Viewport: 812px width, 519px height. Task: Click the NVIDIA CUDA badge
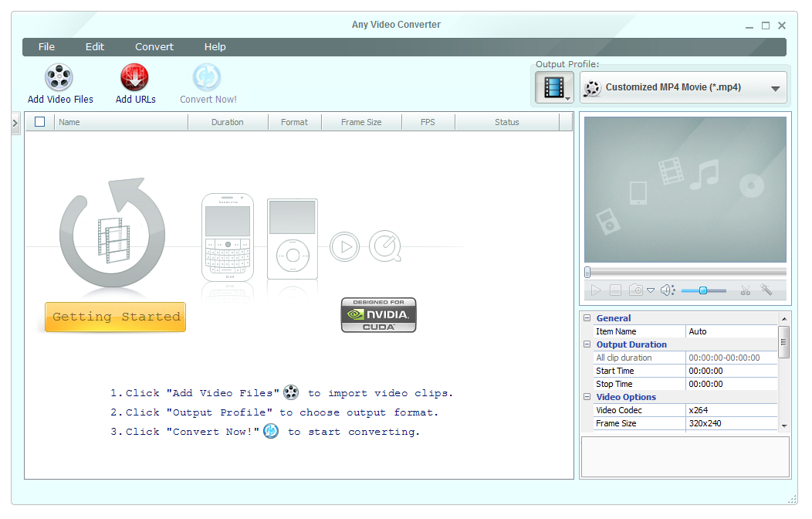tap(378, 315)
